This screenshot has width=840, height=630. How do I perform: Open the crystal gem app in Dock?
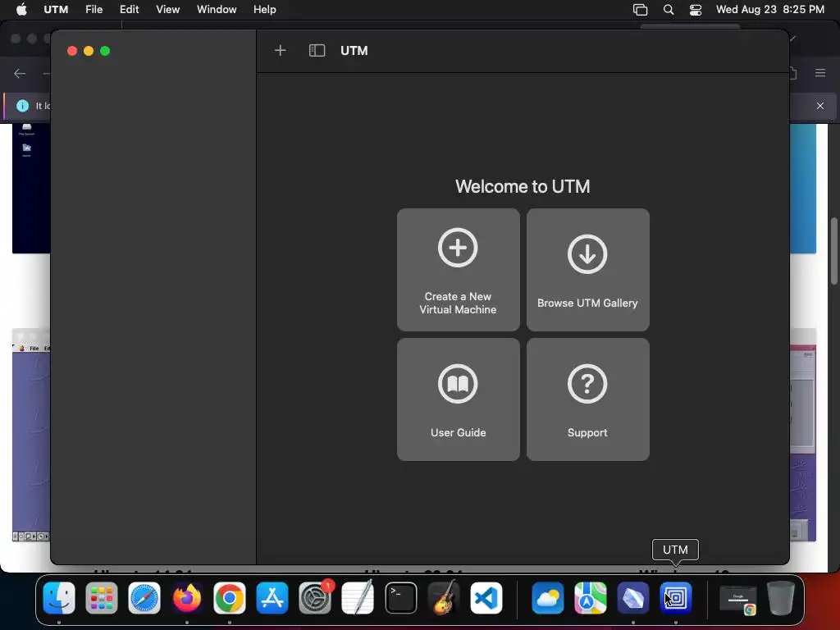point(632,597)
